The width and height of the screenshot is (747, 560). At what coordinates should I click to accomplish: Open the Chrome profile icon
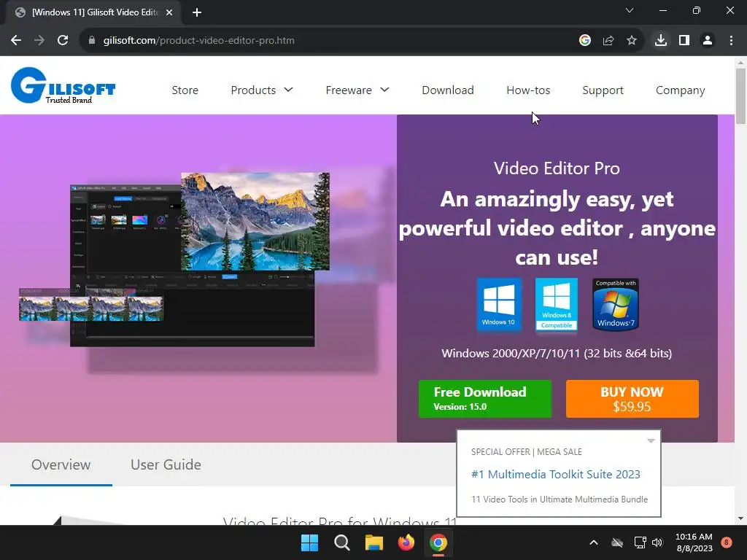pyautogui.click(x=708, y=41)
